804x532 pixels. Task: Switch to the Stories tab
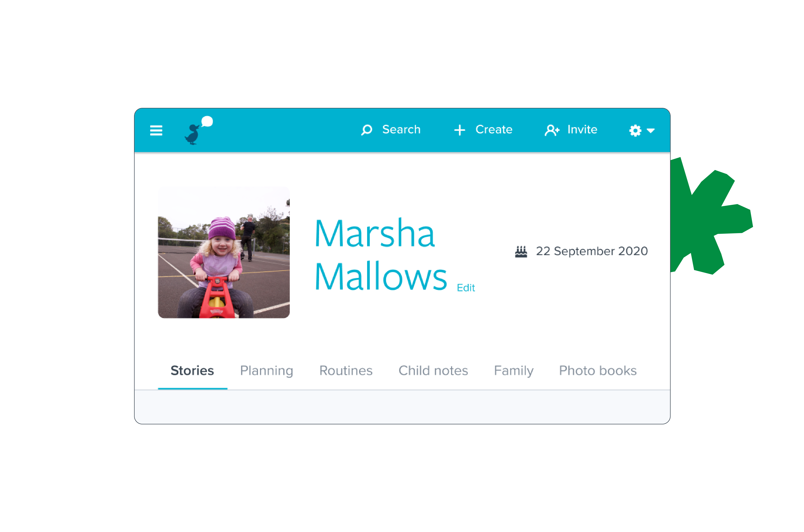[192, 371]
